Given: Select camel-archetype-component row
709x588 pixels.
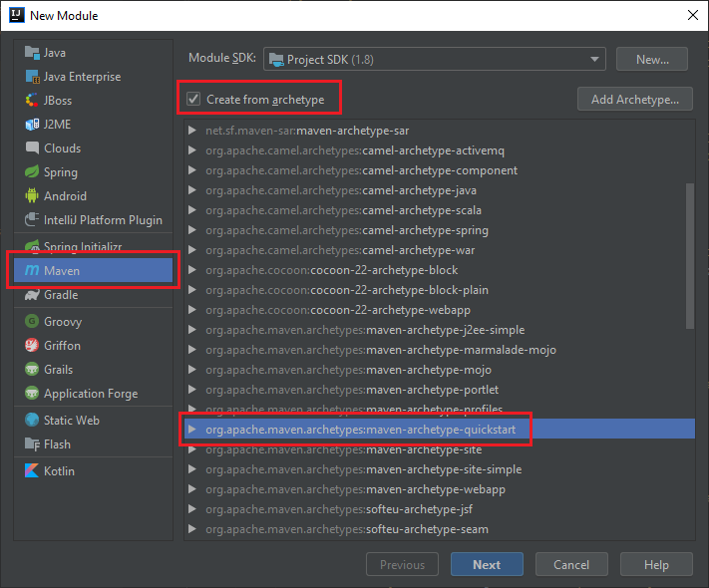Looking at the screenshot, I should (440, 170).
